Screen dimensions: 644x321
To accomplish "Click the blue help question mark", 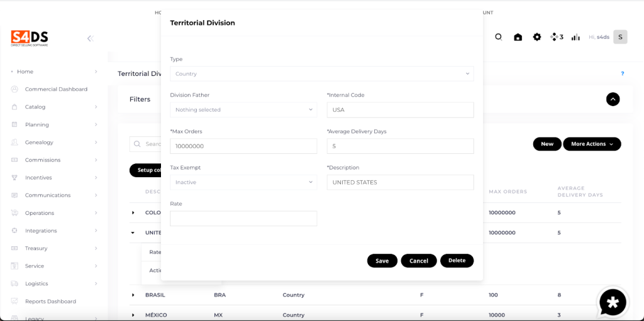I will (x=623, y=73).
